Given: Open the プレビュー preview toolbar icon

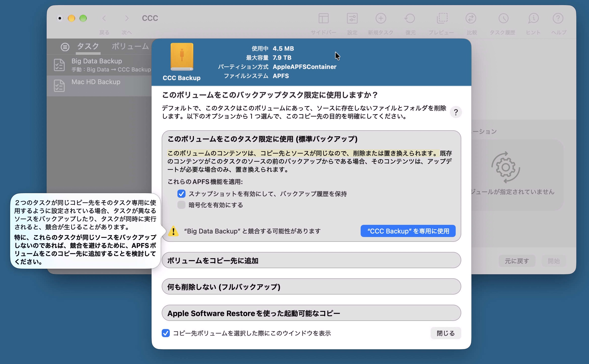Looking at the screenshot, I should click(x=442, y=19).
